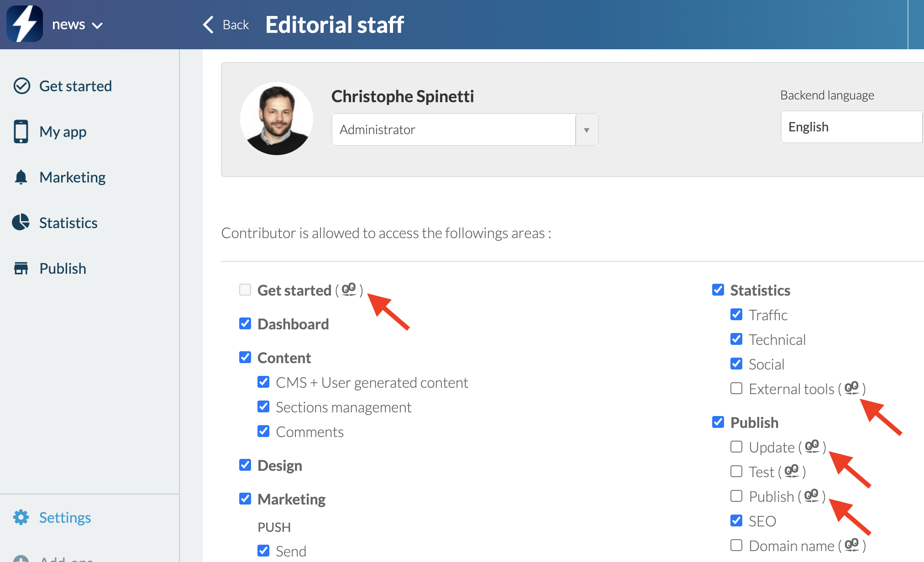Click the Get started checkmark icon
Screen dimensions: 924x562
pyautogui.click(x=21, y=86)
